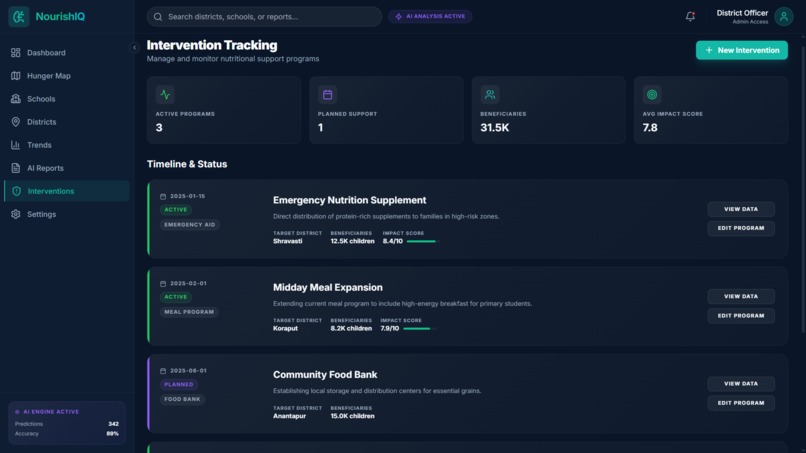Click the New Intervention button
Viewport: 806px width, 453px height.
pyautogui.click(x=741, y=50)
